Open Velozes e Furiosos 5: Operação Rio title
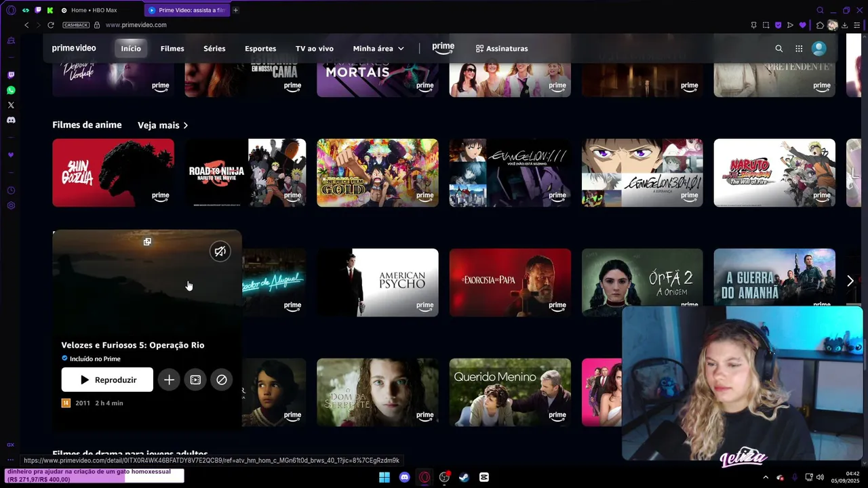868x488 pixels. coord(133,345)
